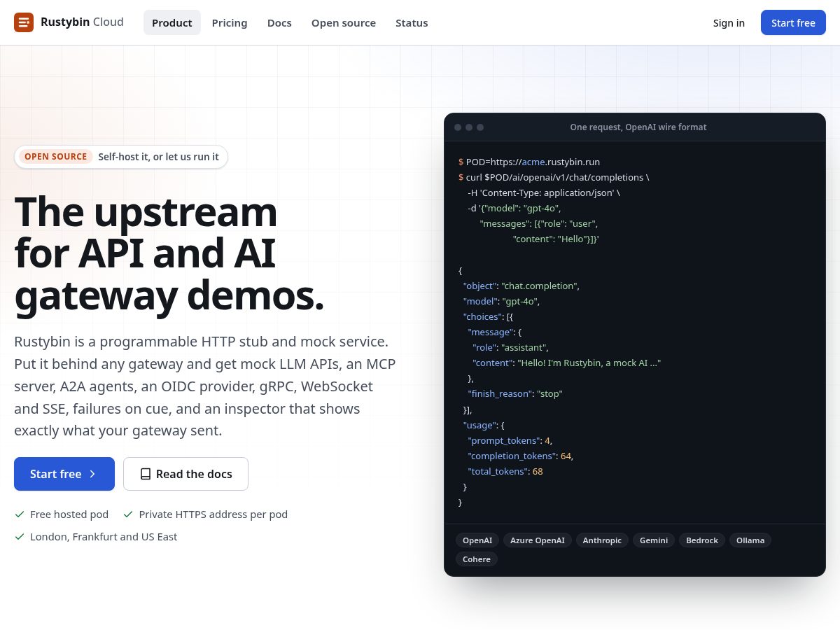Click the second terminal window dot
840x630 pixels.
click(x=469, y=127)
